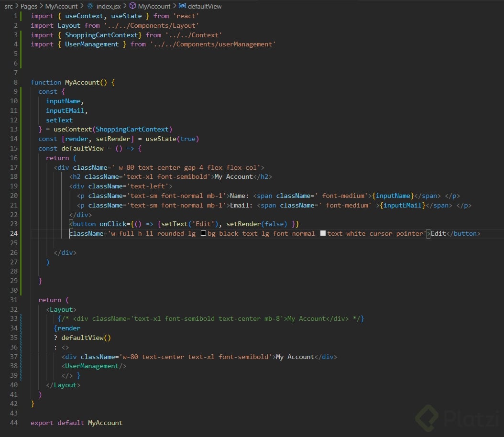The image size is (504, 437).
Task: Click the UserManagement tag on line 38
Action: (x=94, y=366)
